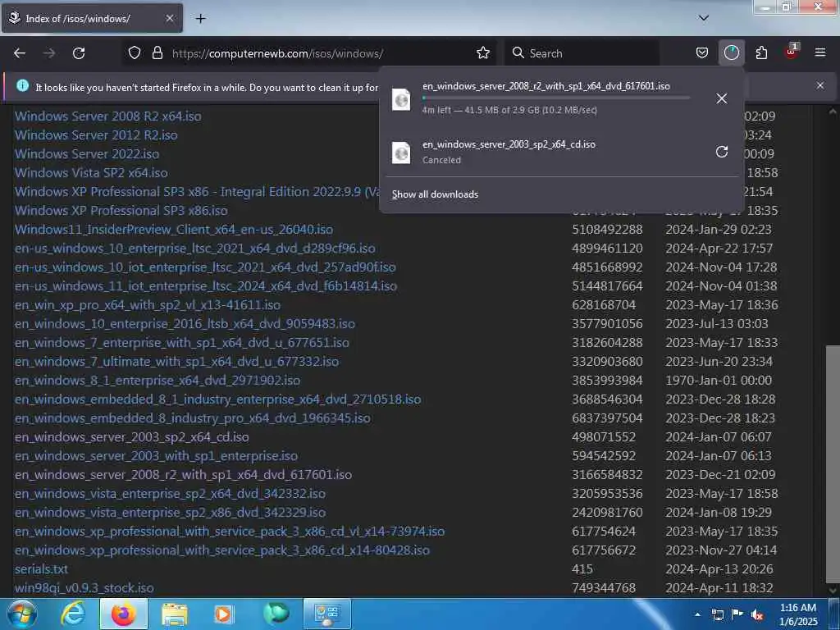Open Windows Server 2008 R2 x64.iso link
Viewport: 840px width, 630px height.
coord(108,116)
